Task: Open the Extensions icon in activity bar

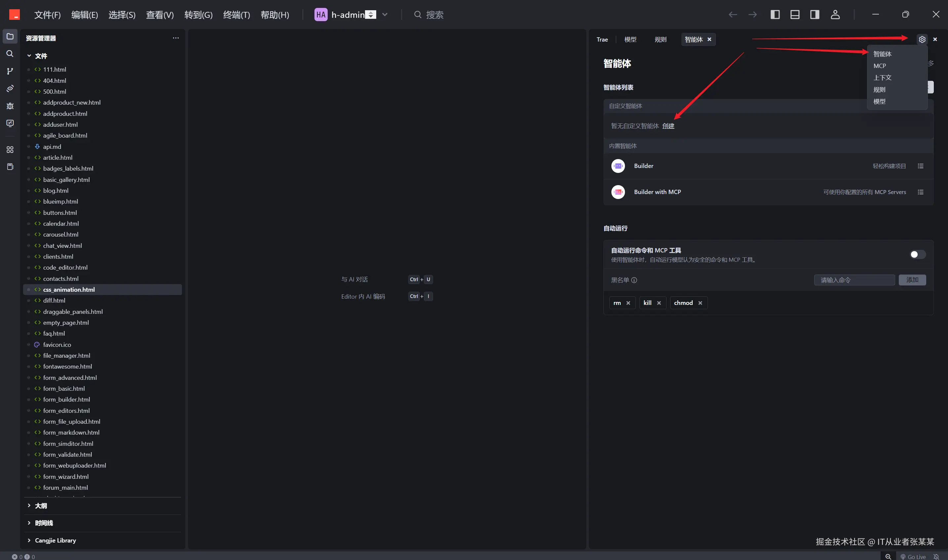Action: [x=10, y=149]
